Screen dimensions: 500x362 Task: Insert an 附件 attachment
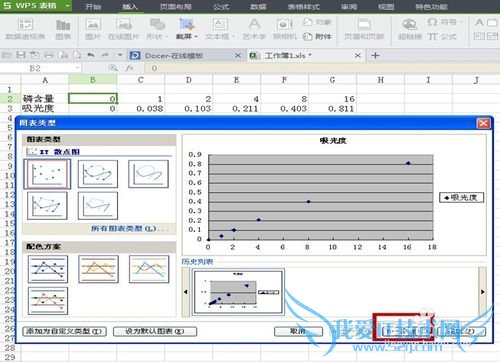317,36
